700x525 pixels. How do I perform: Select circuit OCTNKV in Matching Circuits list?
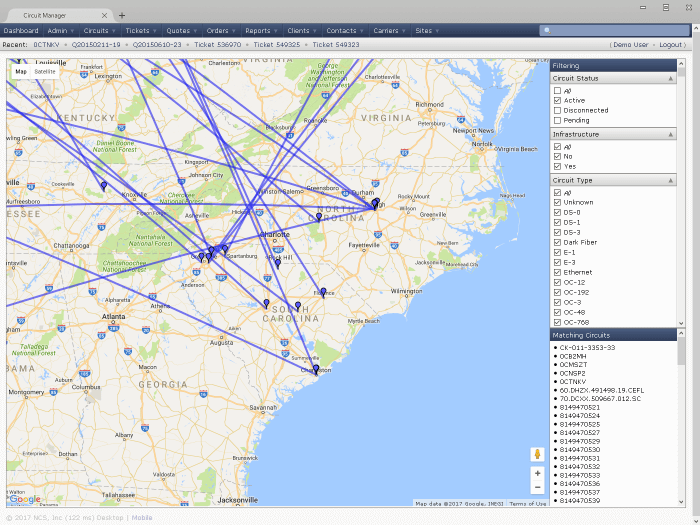573,381
